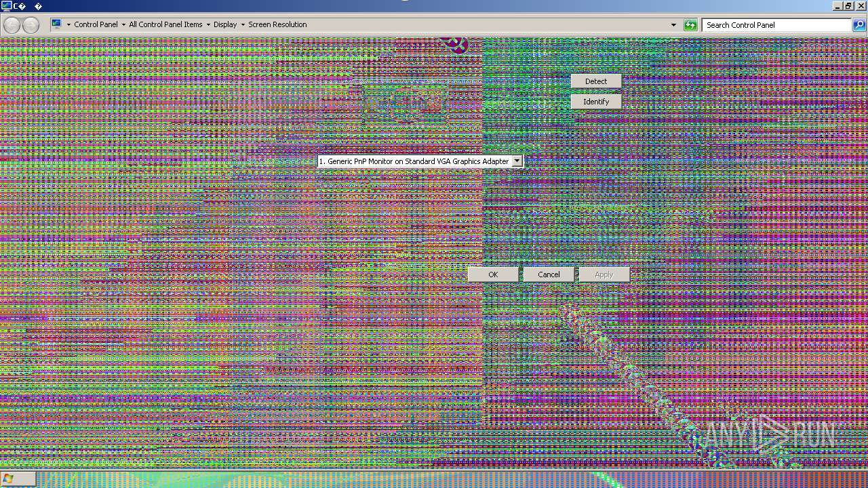The height and width of the screenshot is (488, 868).
Task: Click the Apply button
Action: 604,274
